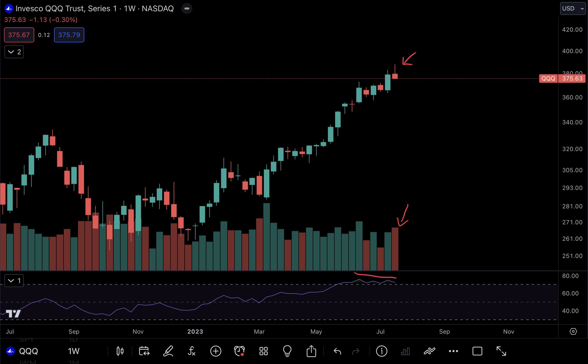
Task: Open the fx indicators menu
Action: pos(192,351)
